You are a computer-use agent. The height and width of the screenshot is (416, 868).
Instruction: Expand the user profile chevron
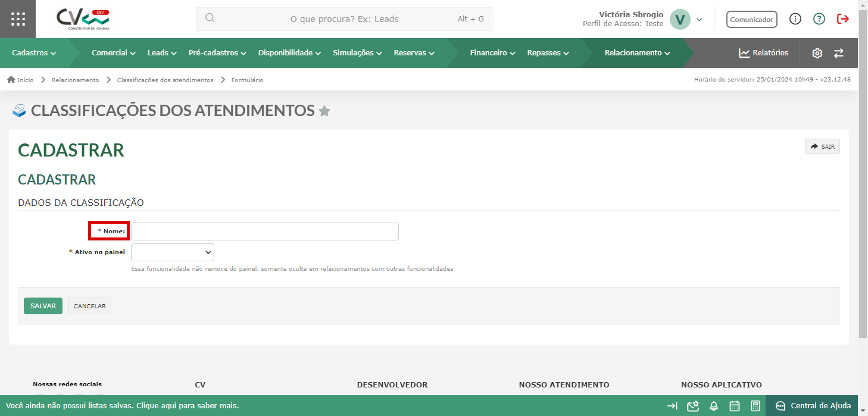pyautogui.click(x=699, y=20)
